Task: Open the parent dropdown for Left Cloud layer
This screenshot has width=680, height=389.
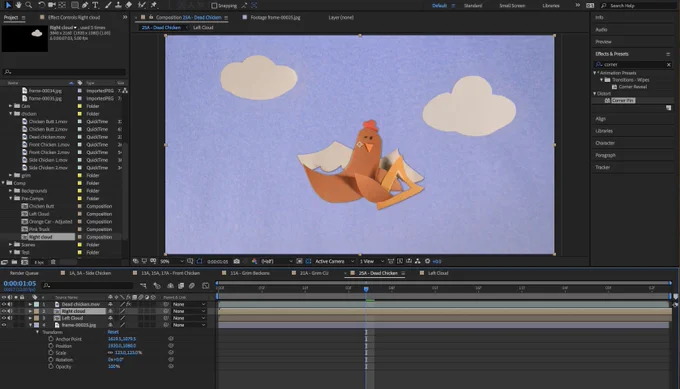Action: (189, 318)
